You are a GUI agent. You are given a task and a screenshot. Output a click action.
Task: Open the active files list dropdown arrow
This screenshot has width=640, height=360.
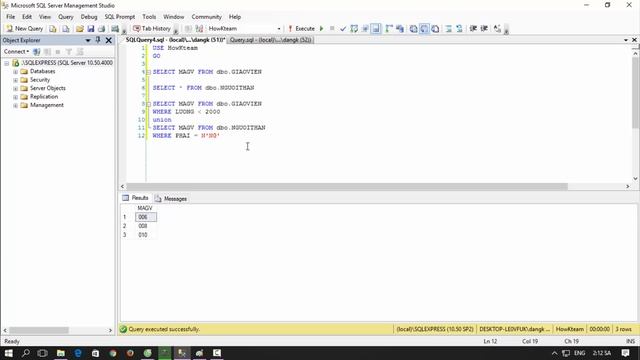(x=626, y=40)
